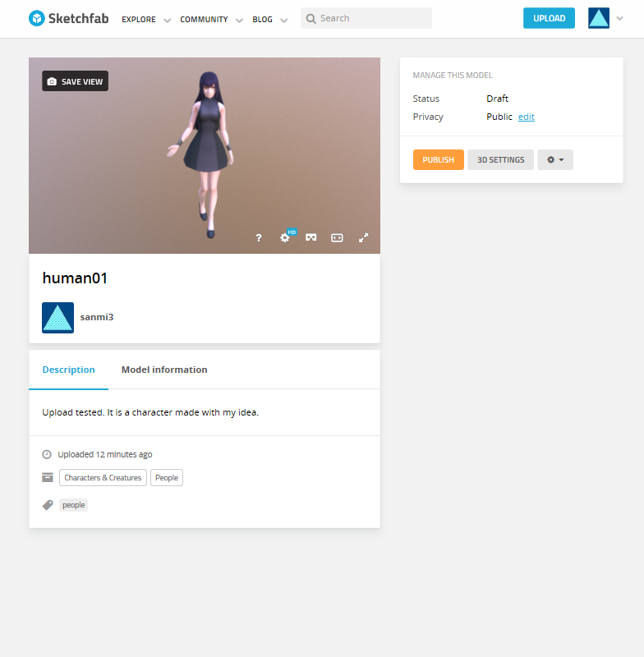Open sanmi3 profile avatar below the title
Viewport: 644px width, 657px height.
point(57,318)
